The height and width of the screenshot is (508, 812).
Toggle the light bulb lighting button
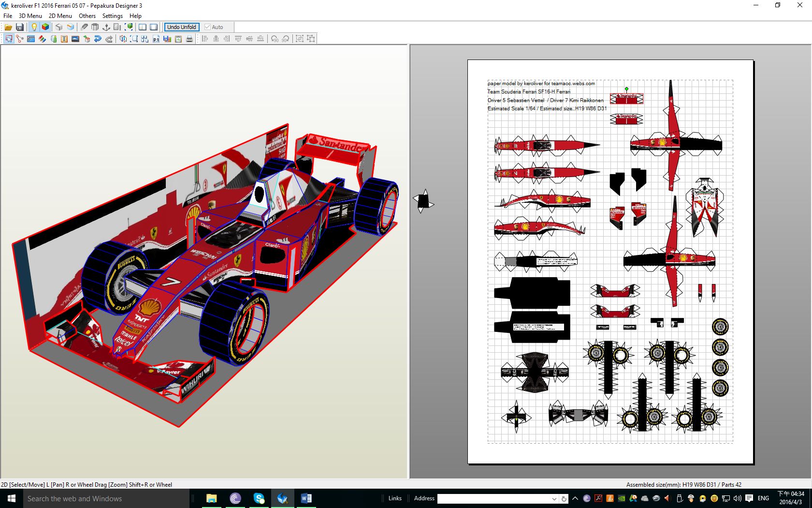[x=34, y=27]
